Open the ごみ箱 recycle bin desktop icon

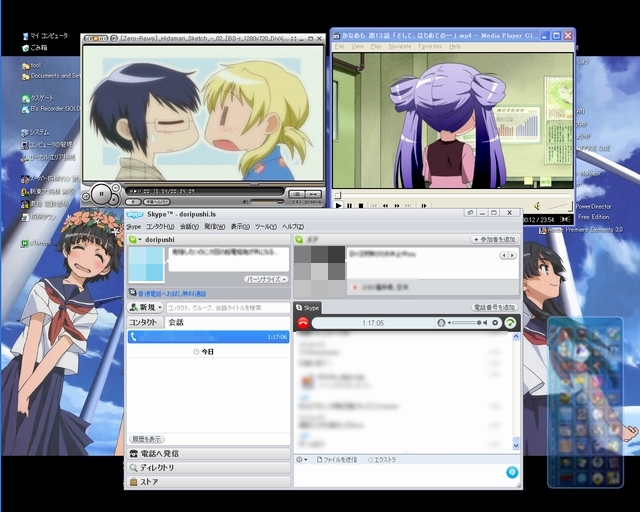tap(35, 48)
